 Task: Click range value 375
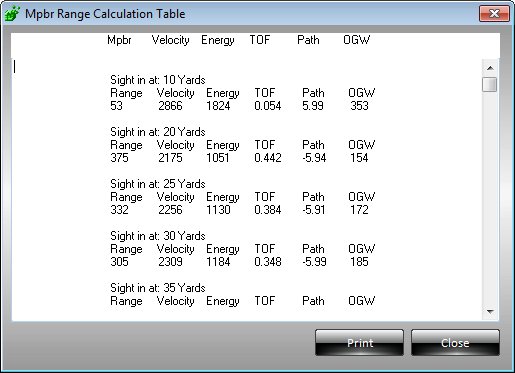(119, 158)
